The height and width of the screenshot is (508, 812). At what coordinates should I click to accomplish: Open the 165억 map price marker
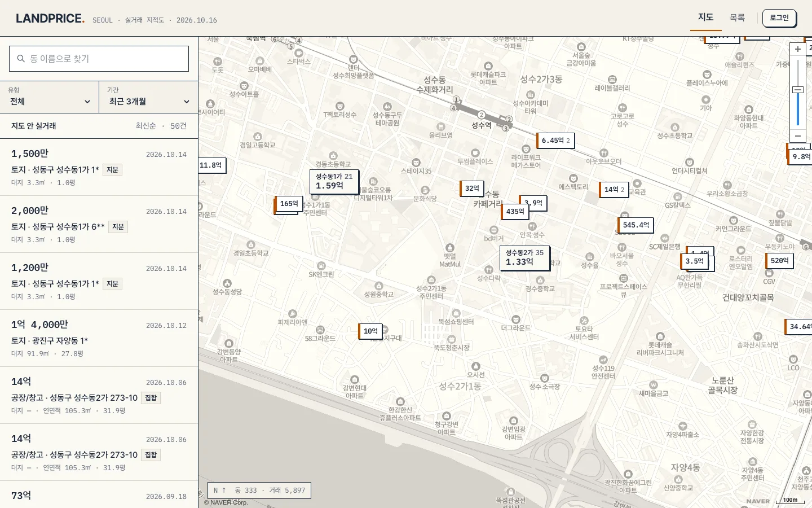(289, 204)
